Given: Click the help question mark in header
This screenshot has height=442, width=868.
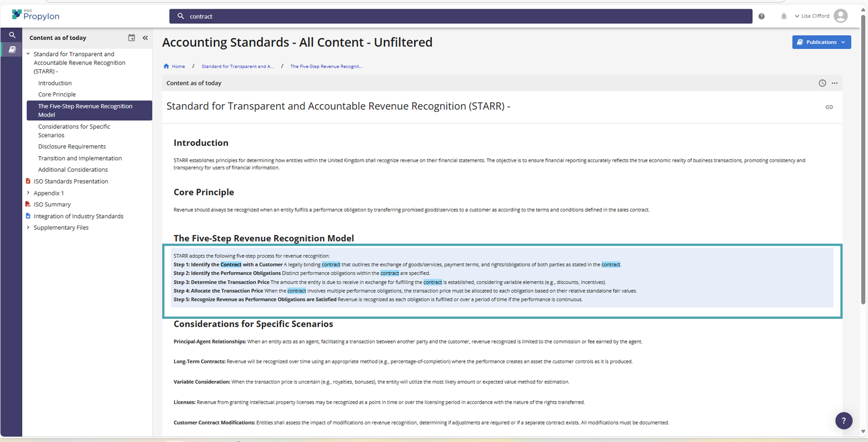Looking at the screenshot, I should (761, 16).
